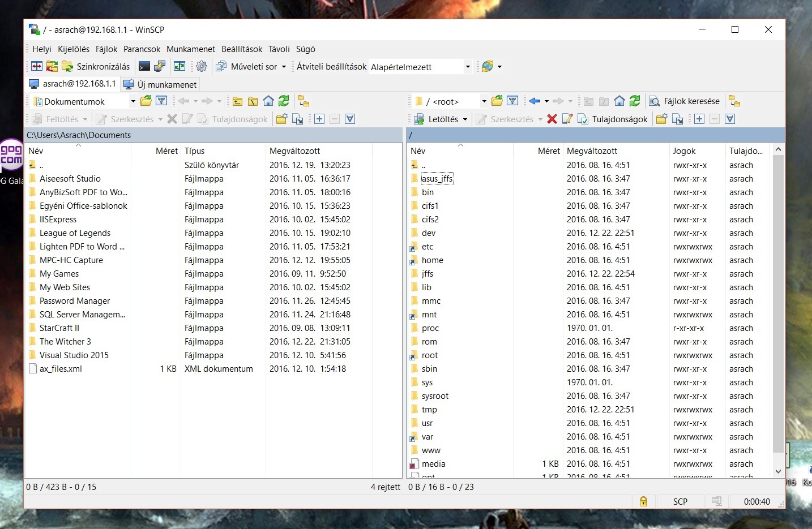Open the Távoli menu

click(279, 49)
